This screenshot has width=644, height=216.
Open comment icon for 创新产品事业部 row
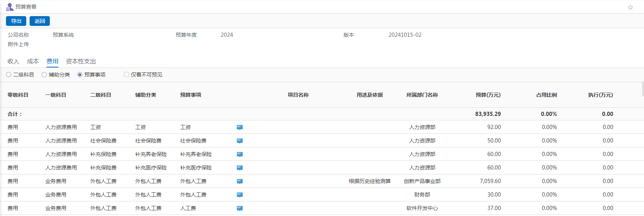click(x=240, y=181)
